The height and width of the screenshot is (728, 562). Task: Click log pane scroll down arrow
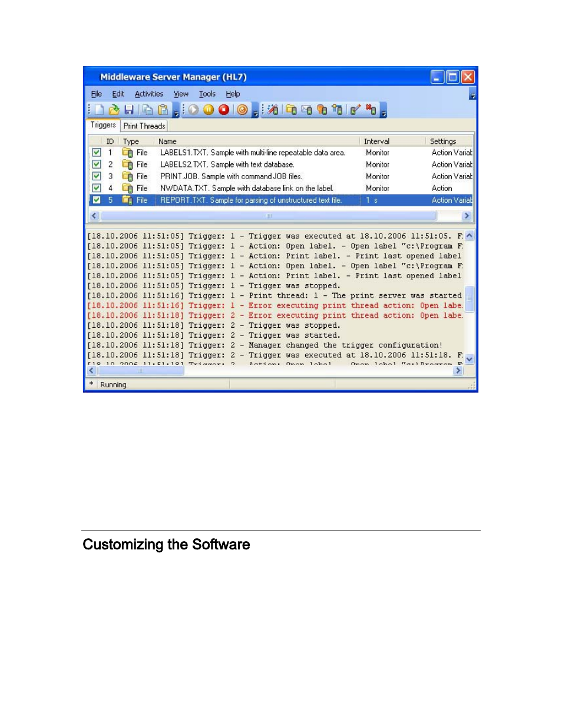pos(470,359)
